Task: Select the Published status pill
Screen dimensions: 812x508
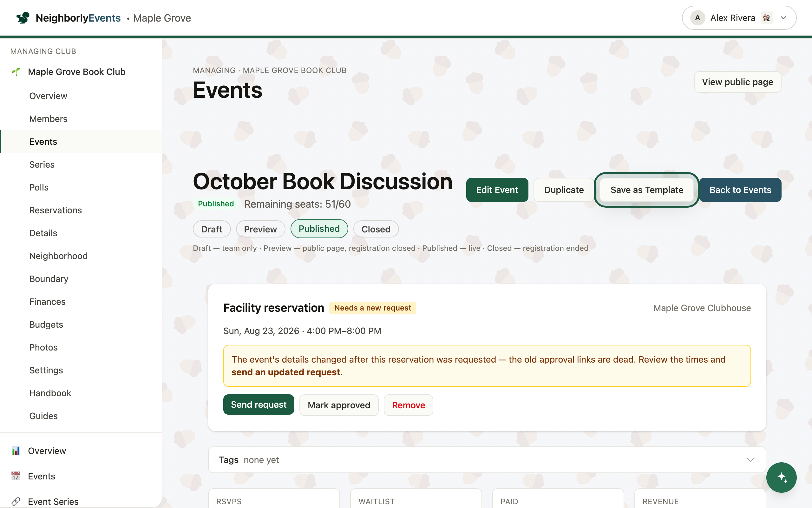Action: point(319,229)
